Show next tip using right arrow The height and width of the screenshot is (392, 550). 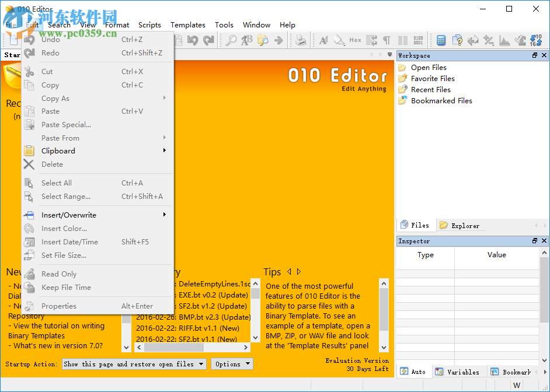coord(299,272)
